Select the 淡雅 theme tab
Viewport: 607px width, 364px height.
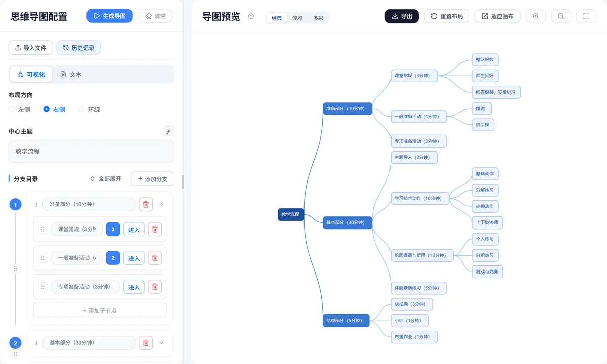tap(297, 18)
